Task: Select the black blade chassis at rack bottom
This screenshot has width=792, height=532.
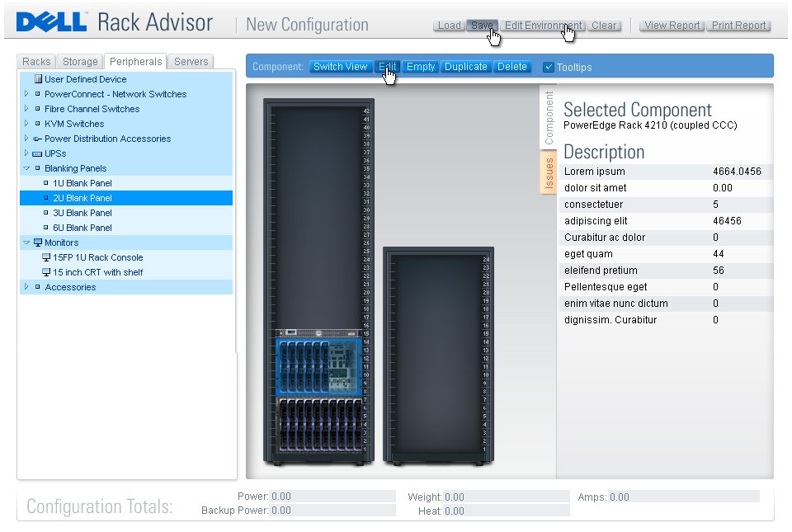Action: point(319,424)
